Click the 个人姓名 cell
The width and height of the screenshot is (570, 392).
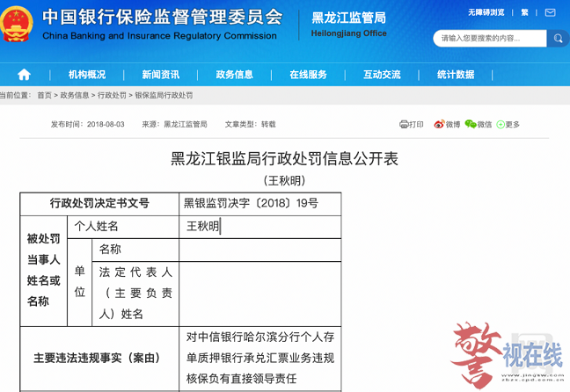point(123,227)
